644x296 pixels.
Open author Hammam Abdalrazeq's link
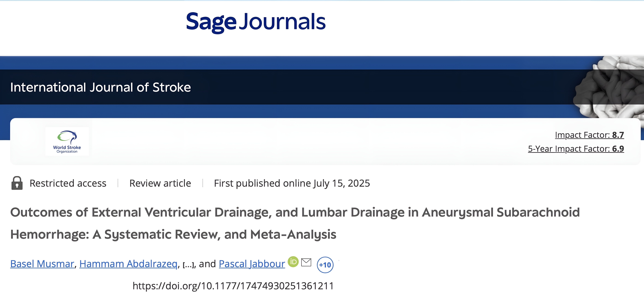[128, 264]
